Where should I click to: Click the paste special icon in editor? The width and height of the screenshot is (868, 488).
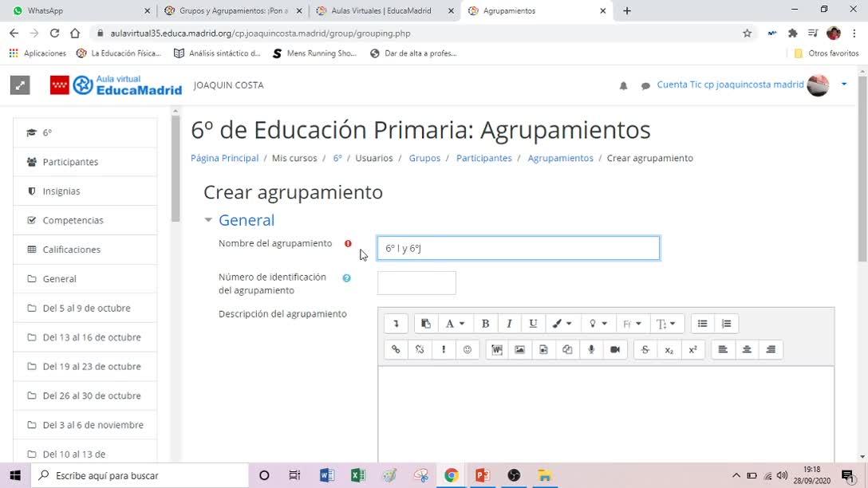coord(426,324)
